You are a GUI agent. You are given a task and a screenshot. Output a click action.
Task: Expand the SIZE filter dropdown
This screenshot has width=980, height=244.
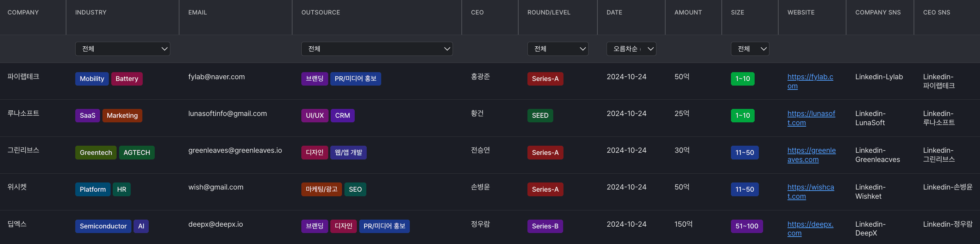point(749,49)
